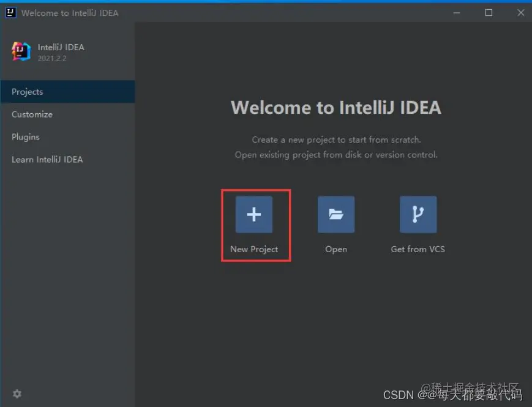Click the IntelliJ IDEA logo in the sidebar
The width and height of the screenshot is (532, 407).
click(x=21, y=51)
